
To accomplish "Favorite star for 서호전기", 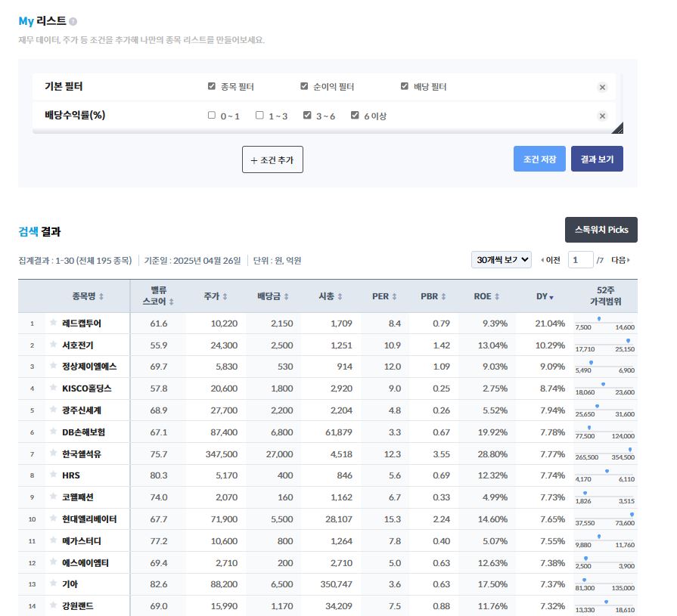I will (x=53, y=344).
